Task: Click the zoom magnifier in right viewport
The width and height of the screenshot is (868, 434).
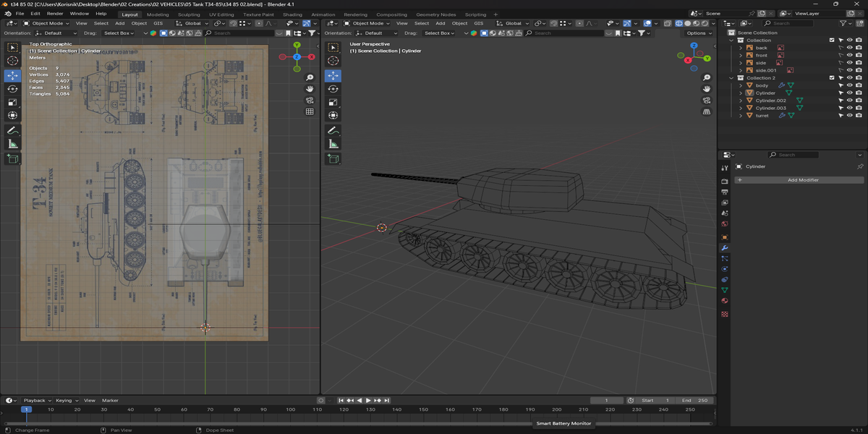Action: coord(707,77)
